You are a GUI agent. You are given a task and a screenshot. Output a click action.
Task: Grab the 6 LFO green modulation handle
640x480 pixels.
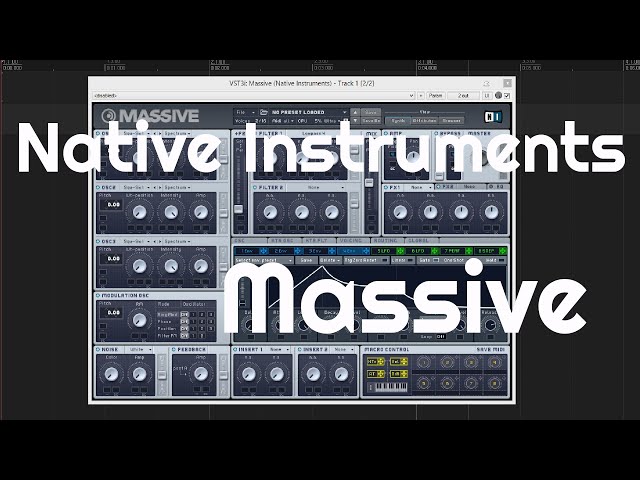tap(435, 251)
